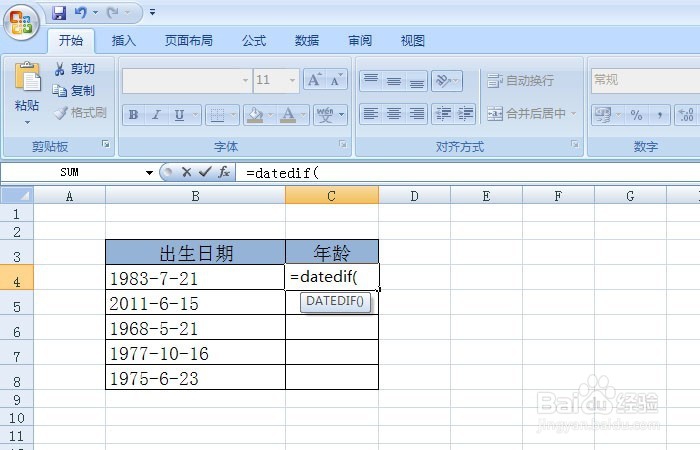Decrease font size with small A
Screen dimensions: 700x450
(x=336, y=80)
